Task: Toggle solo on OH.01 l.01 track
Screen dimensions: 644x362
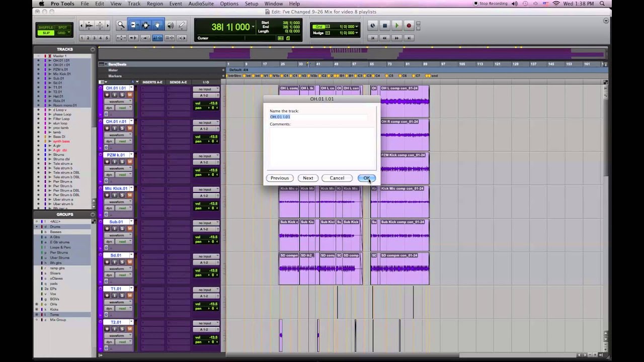Action: point(122,95)
